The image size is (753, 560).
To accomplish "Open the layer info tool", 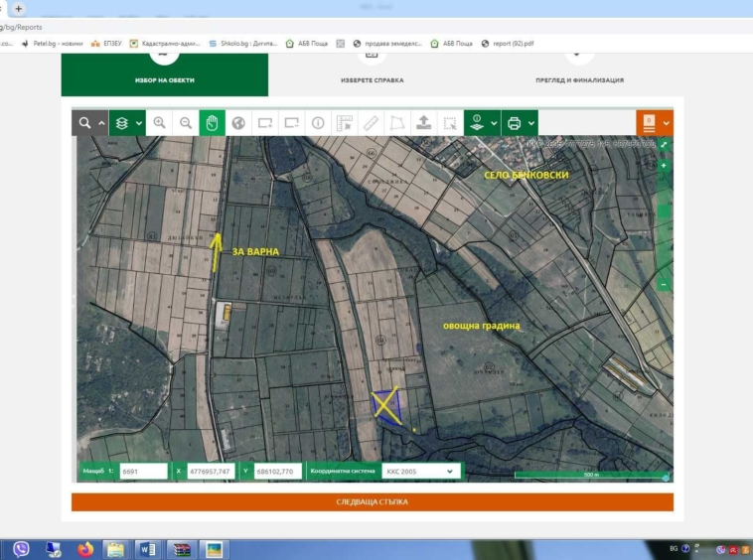I will (477, 123).
